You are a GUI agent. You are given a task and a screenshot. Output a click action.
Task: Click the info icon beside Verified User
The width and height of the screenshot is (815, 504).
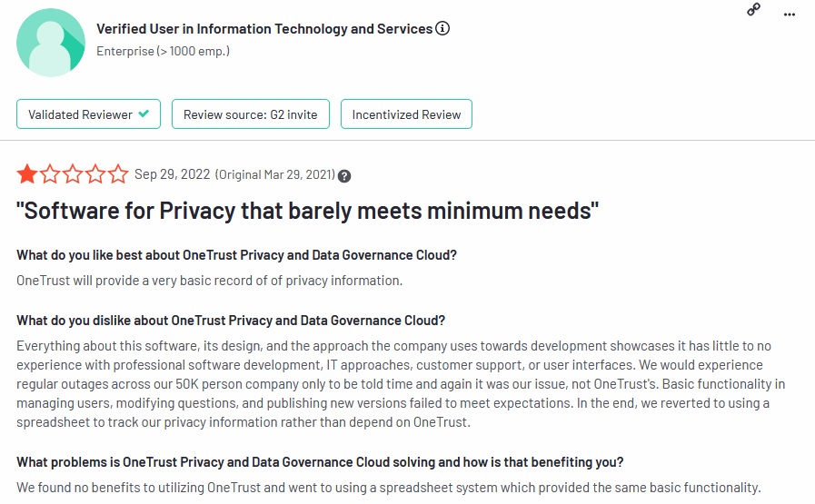(x=442, y=28)
